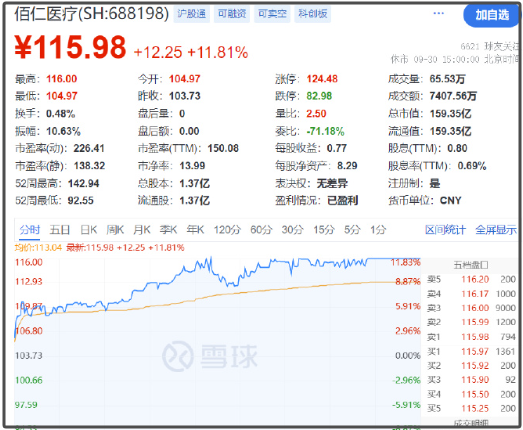The height and width of the screenshot is (430, 523).
Task: Click the 可融资 tag
Action: click(232, 14)
